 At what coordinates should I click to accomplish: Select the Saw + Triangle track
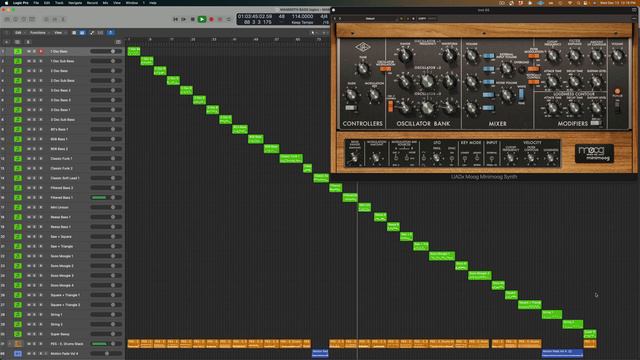[x=62, y=247]
